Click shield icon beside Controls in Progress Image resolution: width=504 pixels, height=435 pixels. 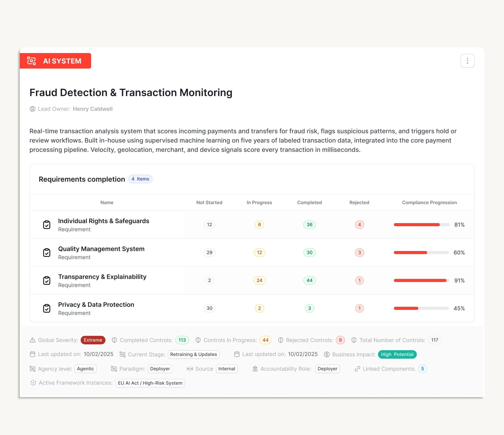[198, 340]
